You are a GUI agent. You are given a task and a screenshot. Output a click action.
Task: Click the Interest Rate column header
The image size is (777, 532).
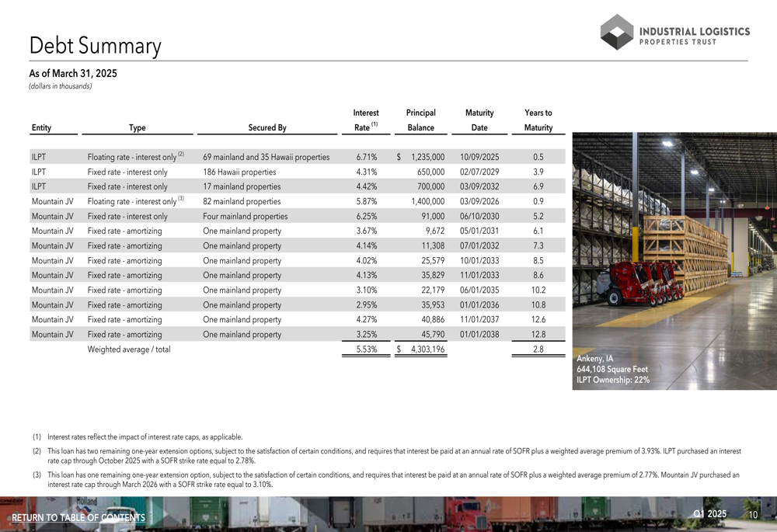[x=366, y=120]
